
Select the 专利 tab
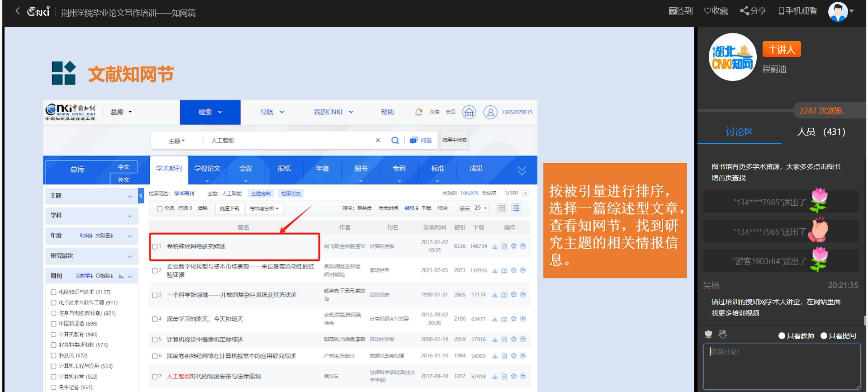(x=399, y=170)
